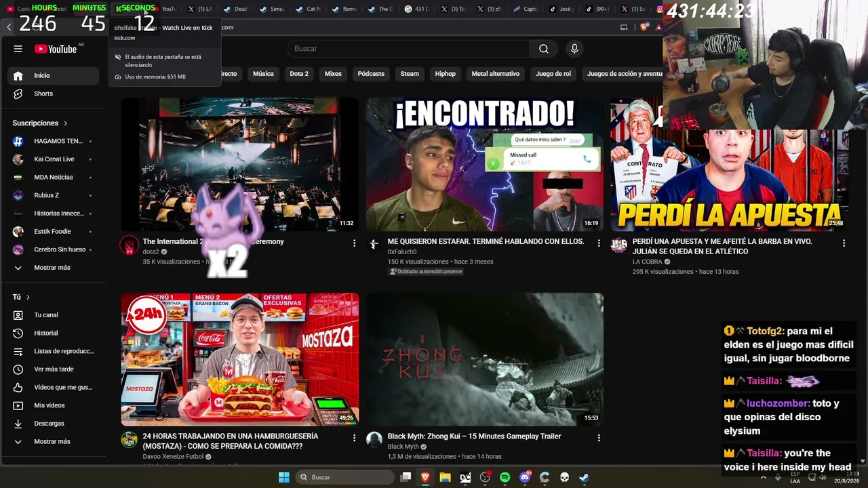Open the LA COBRA channel avatar

tap(618, 245)
